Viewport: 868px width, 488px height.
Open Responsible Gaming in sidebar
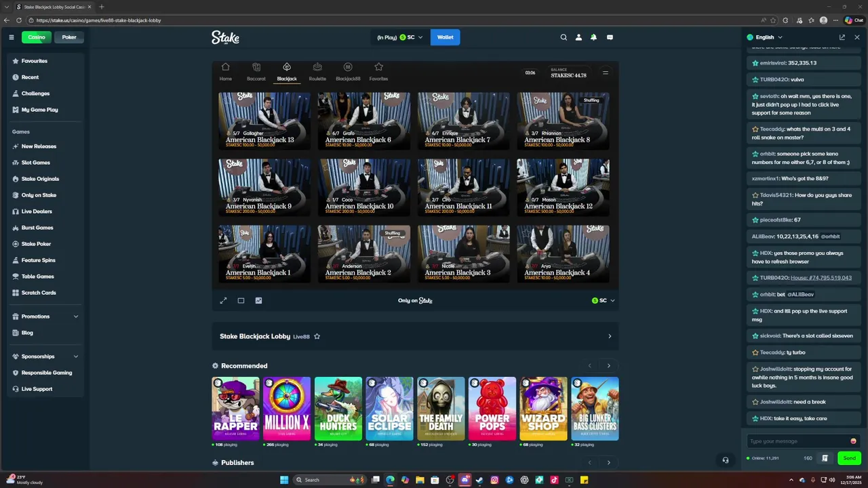pyautogui.click(x=46, y=373)
